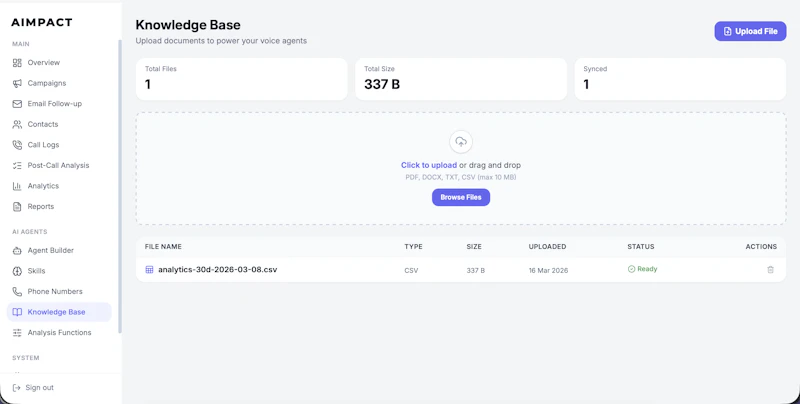
Task: Click file name analytics-30d-2026-03-08.csv
Action: (217, 269)
